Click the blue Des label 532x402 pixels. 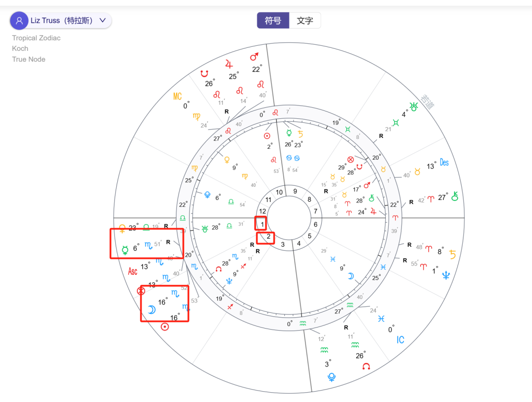(444, 162)
